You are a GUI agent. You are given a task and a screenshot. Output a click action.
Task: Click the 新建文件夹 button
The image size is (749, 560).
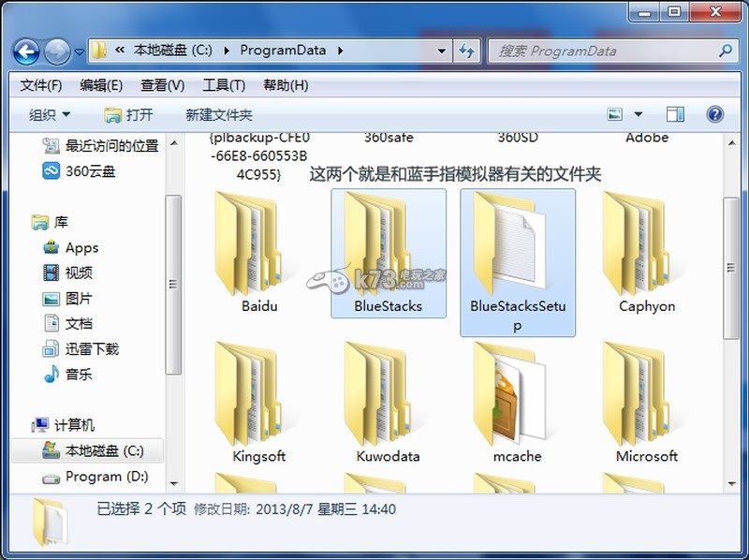tap(218, 114)
